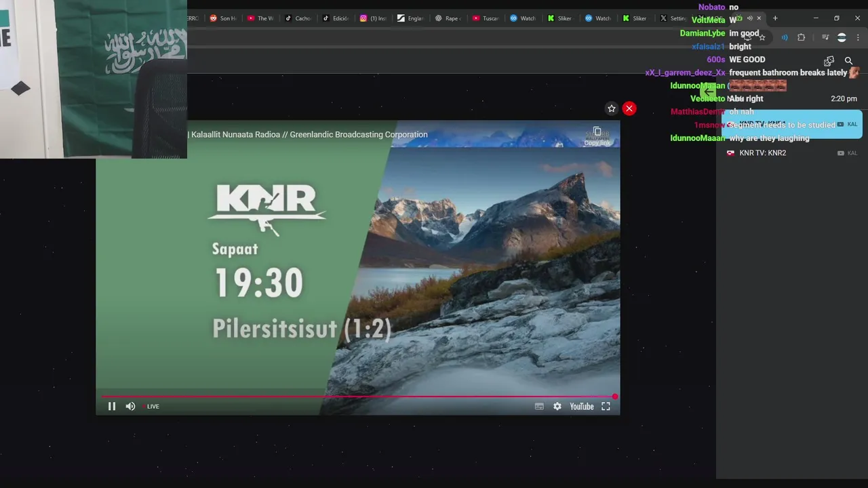The height and width of the screenshot is (488, 868).
Task: Copy the video link
Action: pyautogui.click(x=597, y=136)
